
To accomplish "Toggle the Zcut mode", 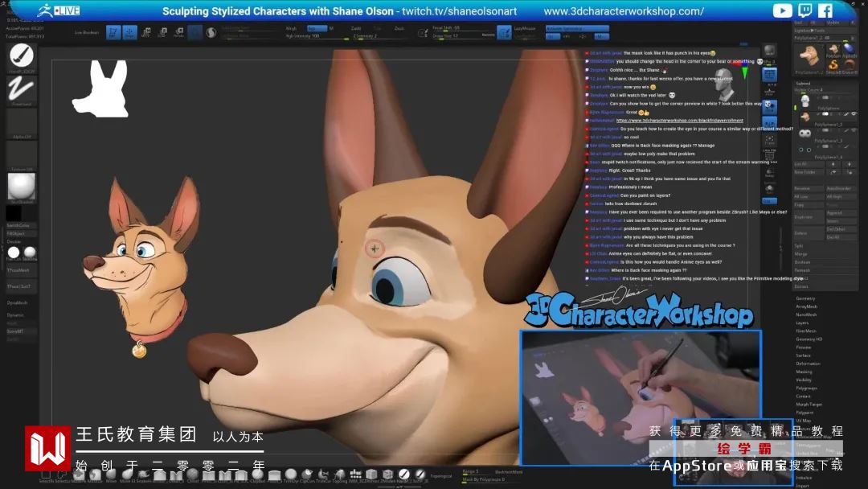I will [399, 28].
